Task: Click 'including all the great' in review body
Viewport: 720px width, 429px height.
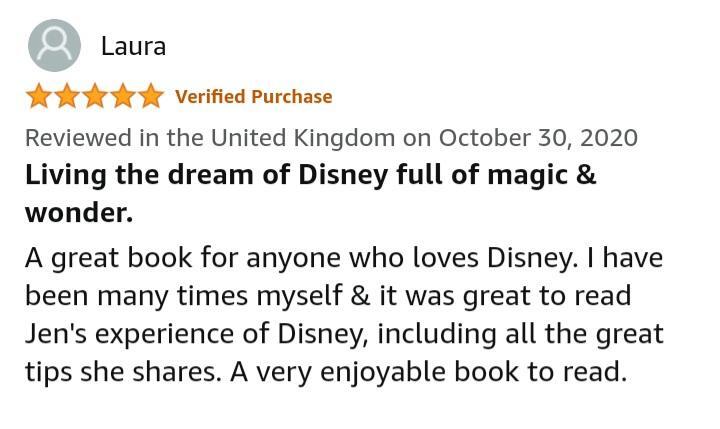Action: 520,334
